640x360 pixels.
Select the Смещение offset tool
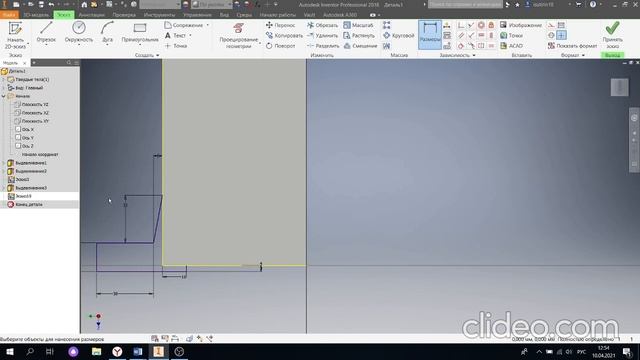pyautogui.click(x=360, y=46)
